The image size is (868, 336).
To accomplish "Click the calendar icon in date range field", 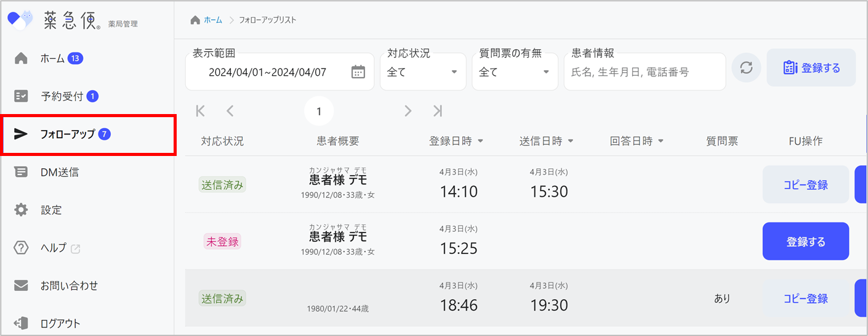I will tap(358, 72).
